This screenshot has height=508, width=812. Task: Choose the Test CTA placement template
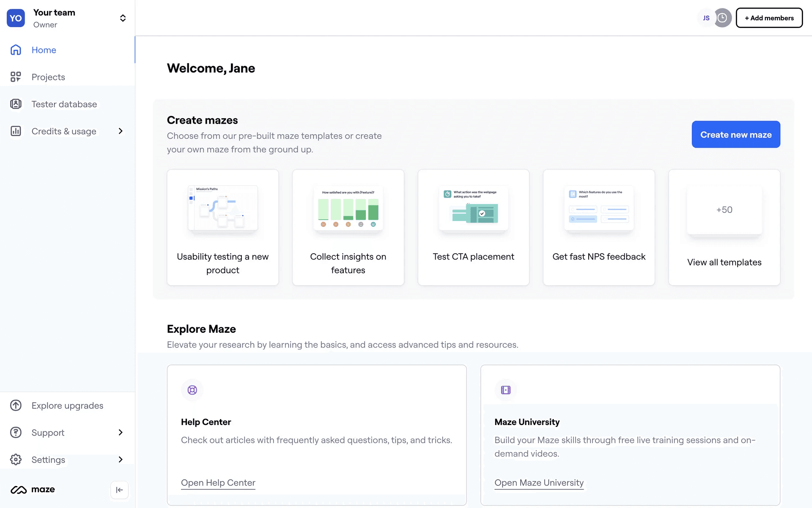point(473,227)
